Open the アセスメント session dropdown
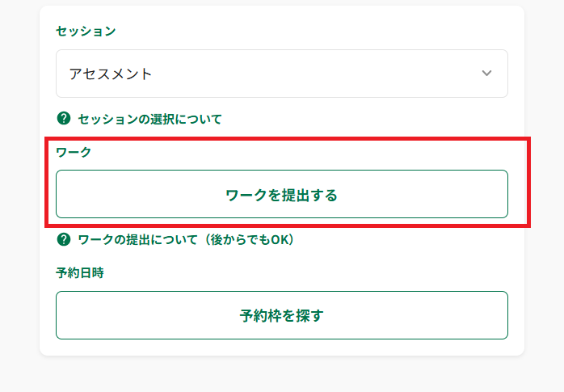Image resolution: width=564 pixels, height=392 pixels. pos(282,74)
